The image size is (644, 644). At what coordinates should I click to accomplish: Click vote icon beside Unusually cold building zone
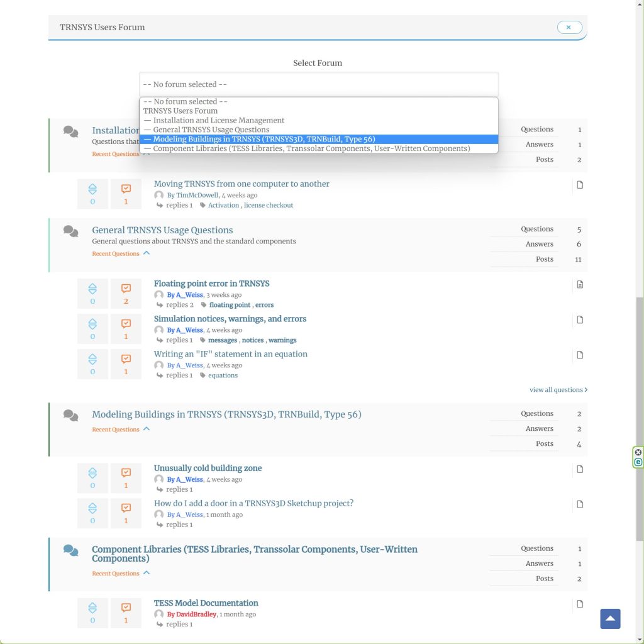[x=92, y=473]
